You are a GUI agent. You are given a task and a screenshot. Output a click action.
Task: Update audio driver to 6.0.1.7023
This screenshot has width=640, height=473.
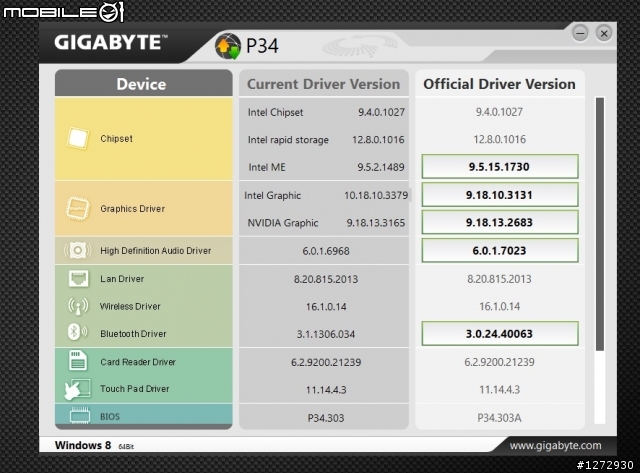(x=500, y=251)
